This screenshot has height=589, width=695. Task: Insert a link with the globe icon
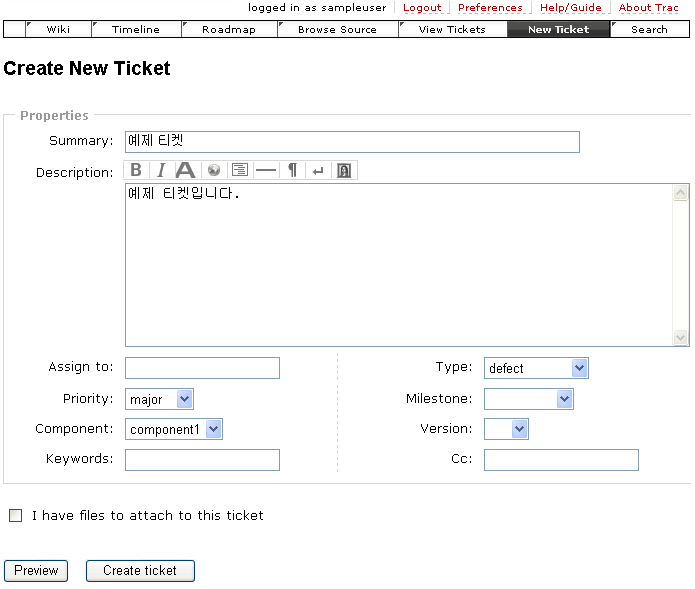(213, 170)
